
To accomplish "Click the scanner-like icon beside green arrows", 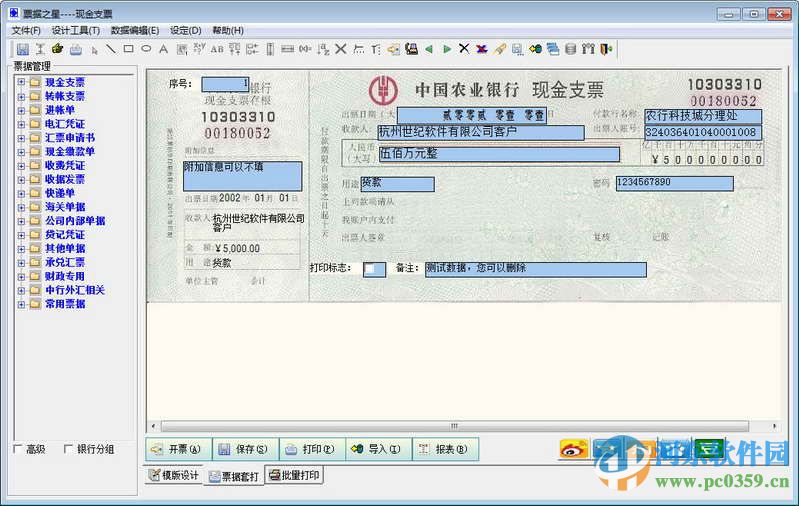I will point(411,49).
